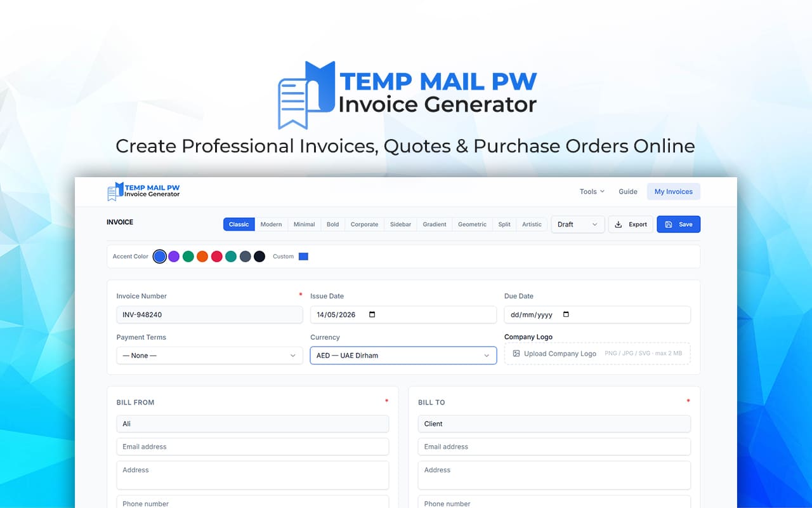Choose the teal accent color
This screenshot has height=508, width=812.
[231, 257]
